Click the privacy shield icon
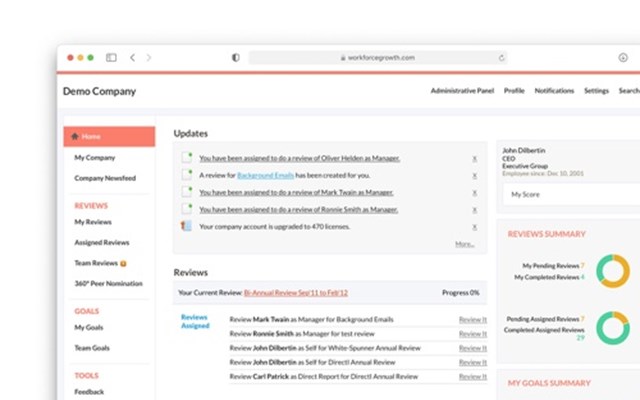Viewport: 640px width, 400px height. [236, 58]
